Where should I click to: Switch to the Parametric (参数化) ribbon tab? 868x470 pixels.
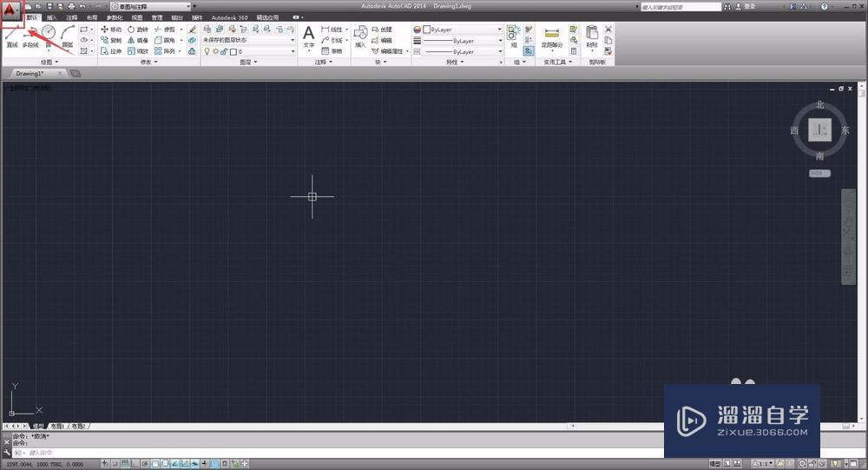[115, 17]
